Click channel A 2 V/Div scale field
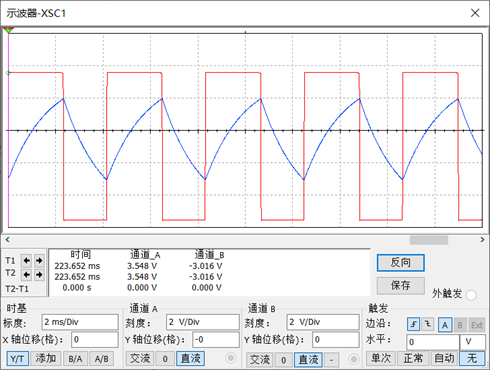 pyautogui.click(x=203, y=322)
